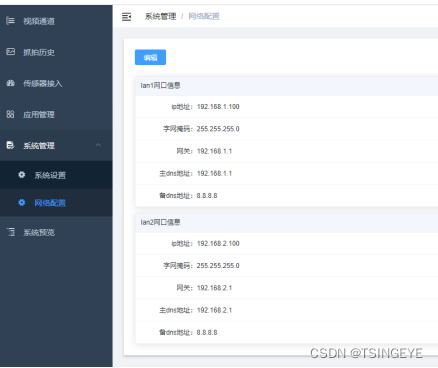Viewport: 438px width, 368px height.
Task: Click the lan2网口信息 section header
Action: (x=286, y=222)
